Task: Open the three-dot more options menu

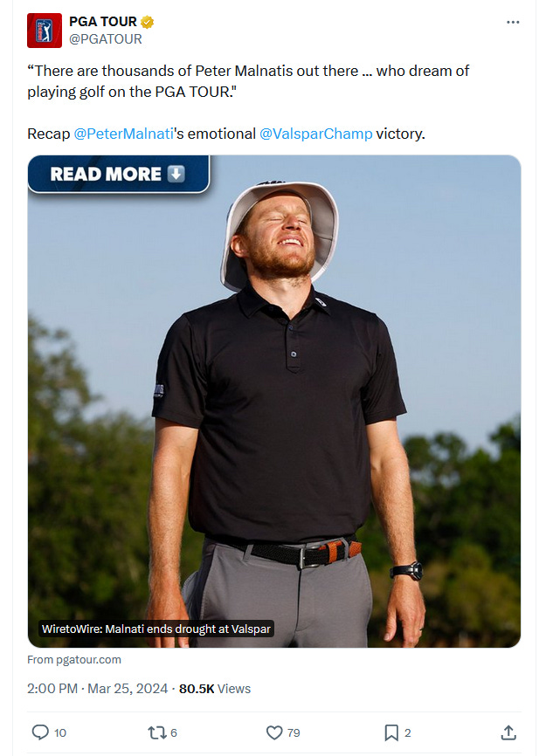Action: pyautogui.click(x=513, y=22)
